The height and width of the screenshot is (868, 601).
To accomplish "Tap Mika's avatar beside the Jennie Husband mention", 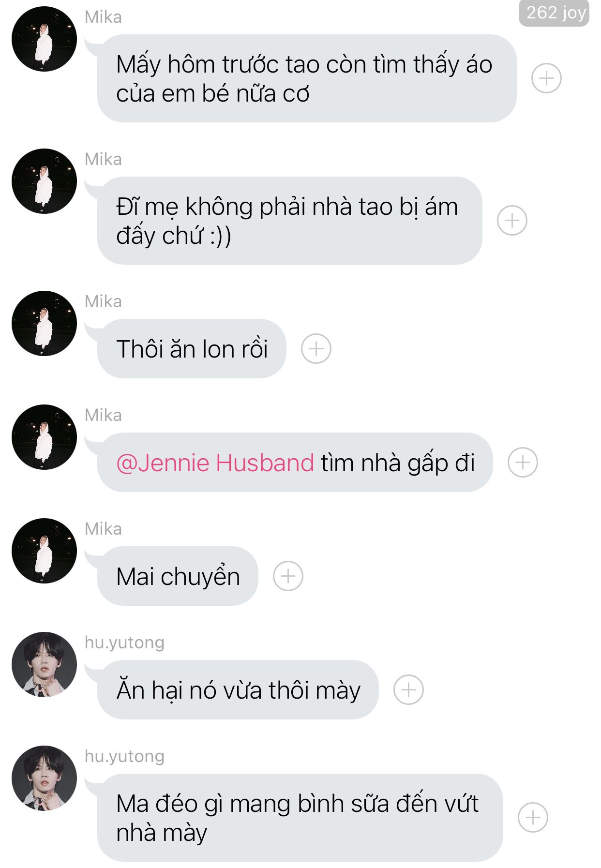I will [44, 437].
